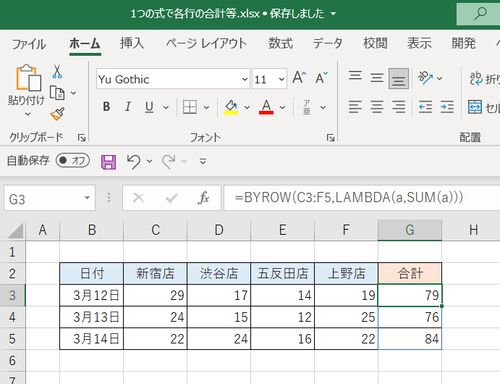Open the underline style dropdown arrow

click(x=166, y=107)
